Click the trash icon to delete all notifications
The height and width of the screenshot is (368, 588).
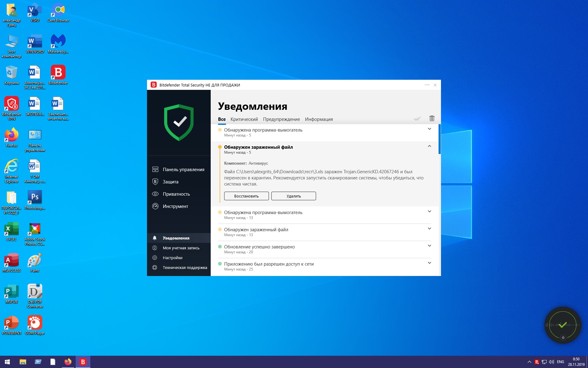[x=432, y=118]
